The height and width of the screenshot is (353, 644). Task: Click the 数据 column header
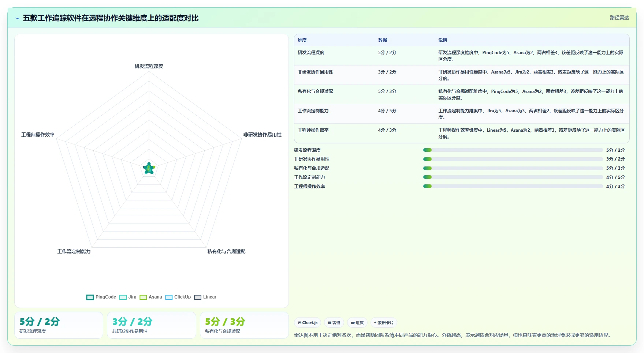(x=383, y=40)
